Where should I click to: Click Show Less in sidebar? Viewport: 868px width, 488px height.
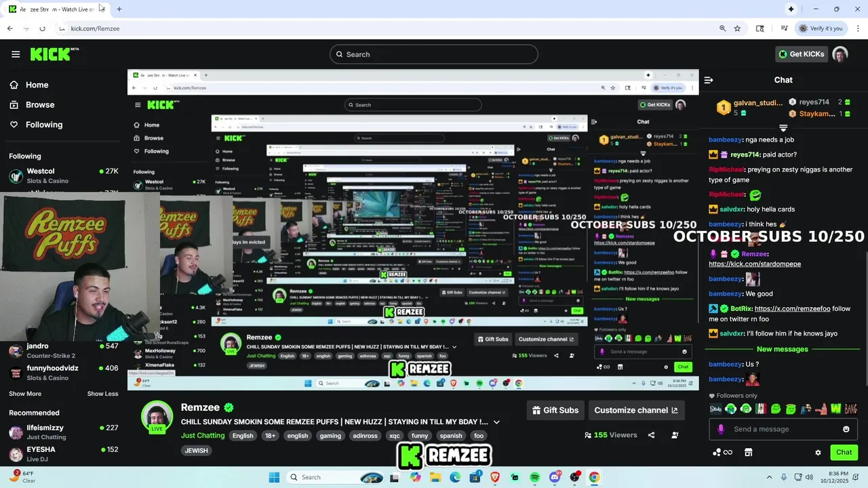(x=102, y=394)
